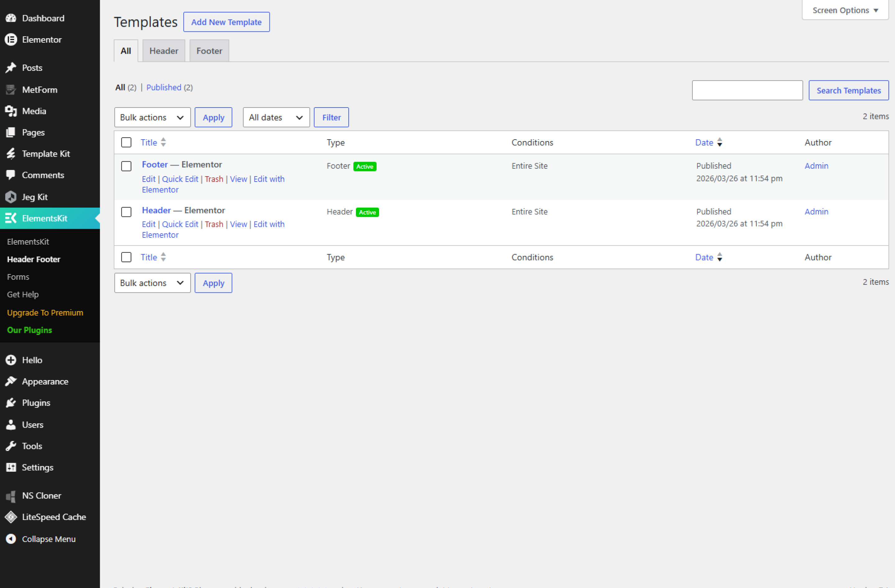Viewport: 895px width, 588px height.
Task: Tick the select-all checkbox in table footer
Action: [x=126, y=257]
